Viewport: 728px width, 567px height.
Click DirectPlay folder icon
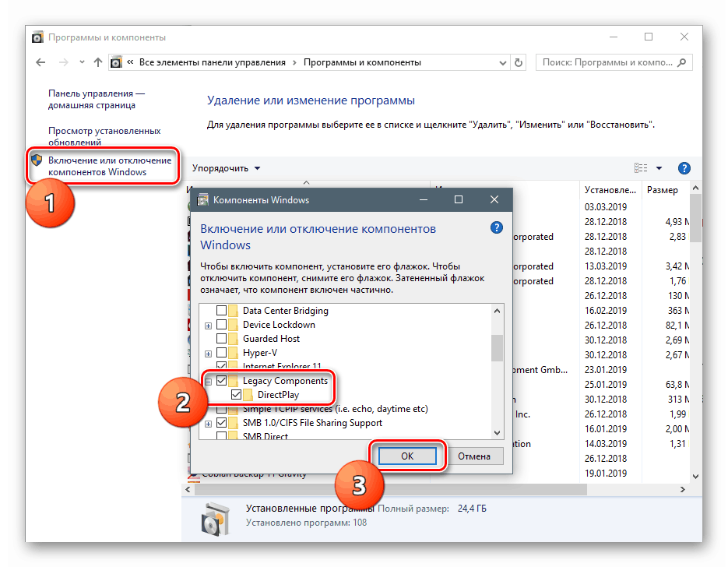[248, 395]
